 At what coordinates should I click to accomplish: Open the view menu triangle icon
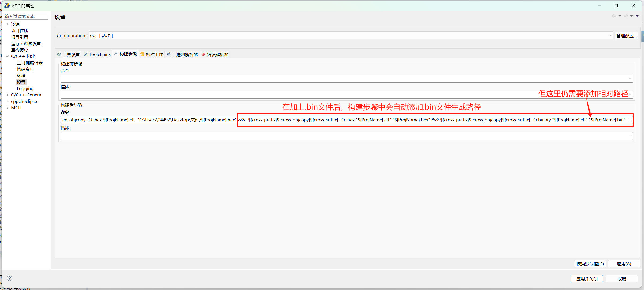[x=637, y=16]
